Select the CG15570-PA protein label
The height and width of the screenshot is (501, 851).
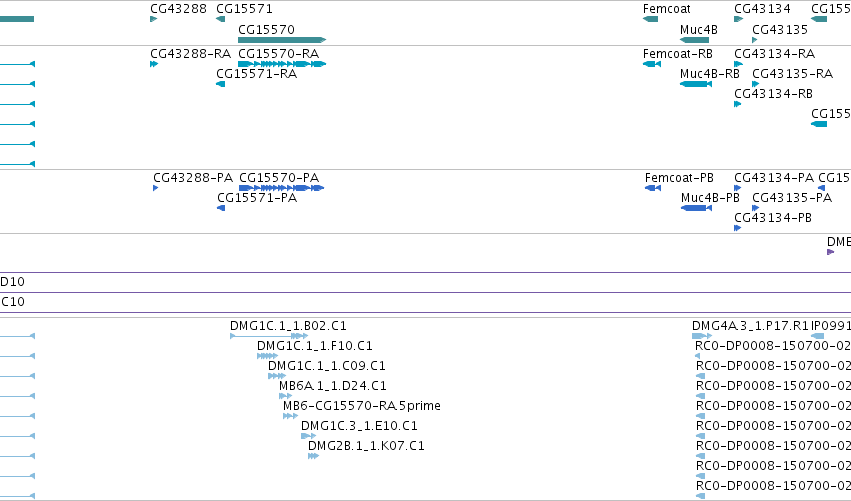(279, 178)
